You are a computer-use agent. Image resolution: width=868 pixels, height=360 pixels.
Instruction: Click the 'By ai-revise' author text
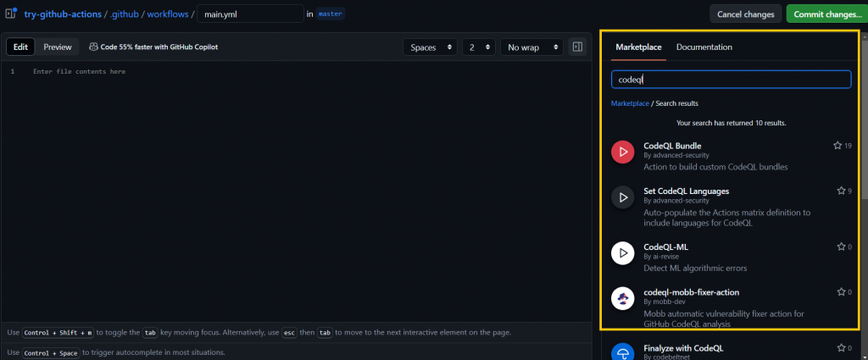coord(661,257)
